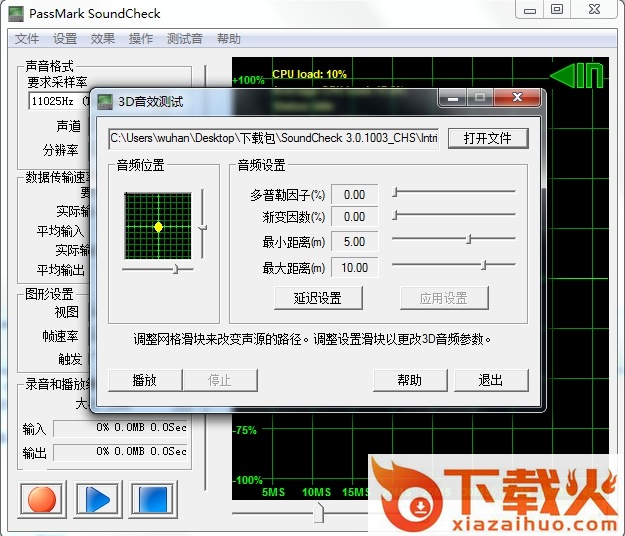Click the blue stop square button

[153, 499]
